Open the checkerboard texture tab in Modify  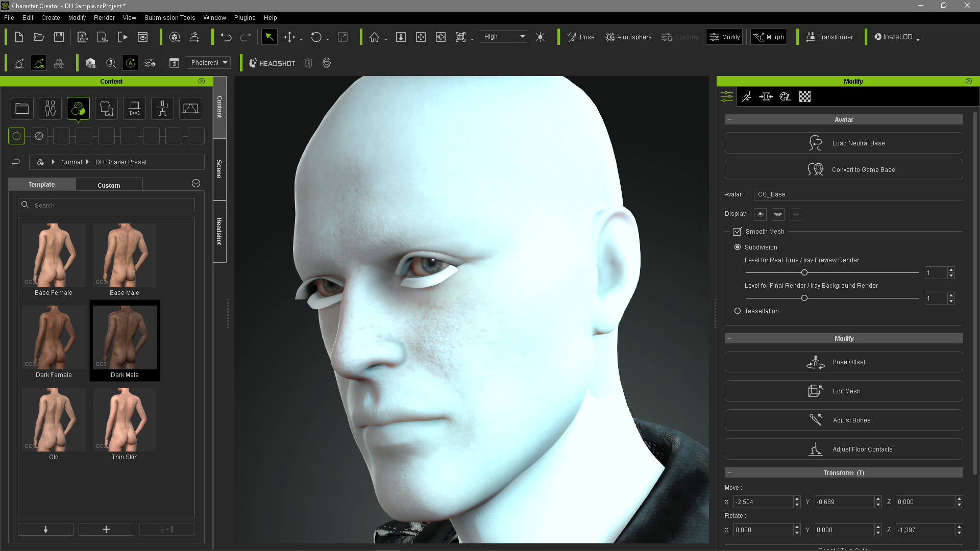pyautogui.click(x=805, y=96)
